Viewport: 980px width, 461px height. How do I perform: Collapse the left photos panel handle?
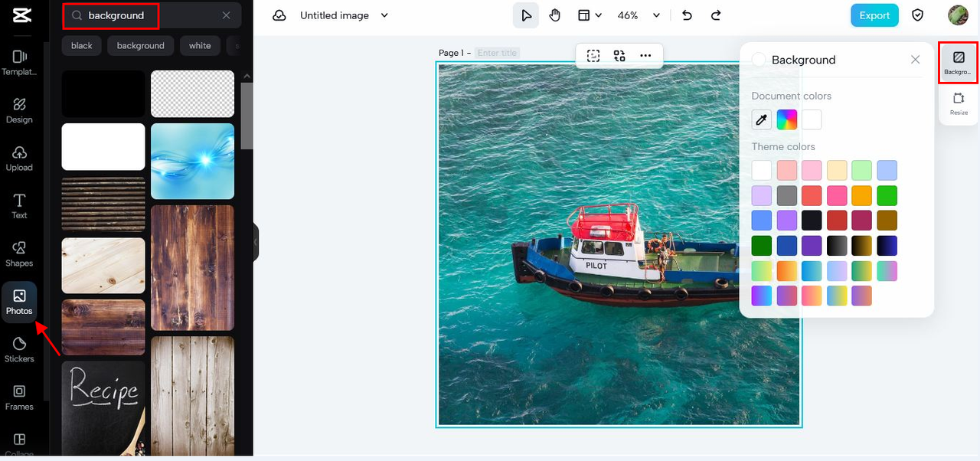pos(256,242)
